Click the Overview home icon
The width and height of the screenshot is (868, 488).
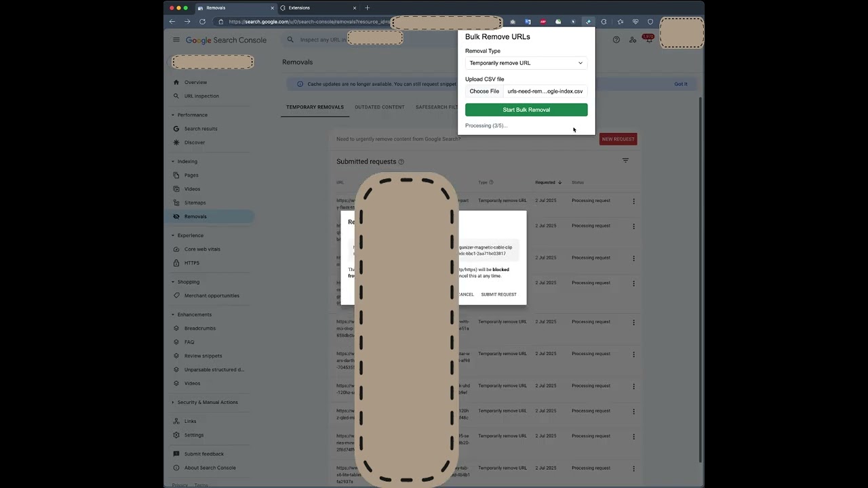click(x=176, y=82)
